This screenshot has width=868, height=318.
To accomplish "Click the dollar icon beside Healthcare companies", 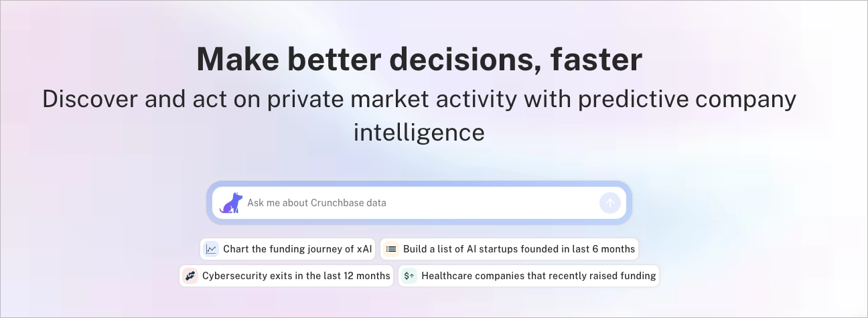I will click(409, 276).
